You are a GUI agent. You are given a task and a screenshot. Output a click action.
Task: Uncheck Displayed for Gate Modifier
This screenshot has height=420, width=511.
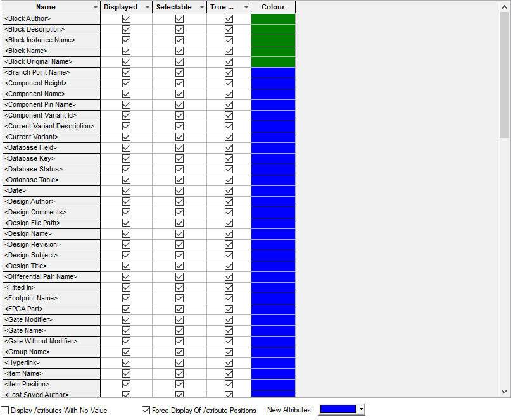click(126, 320)
